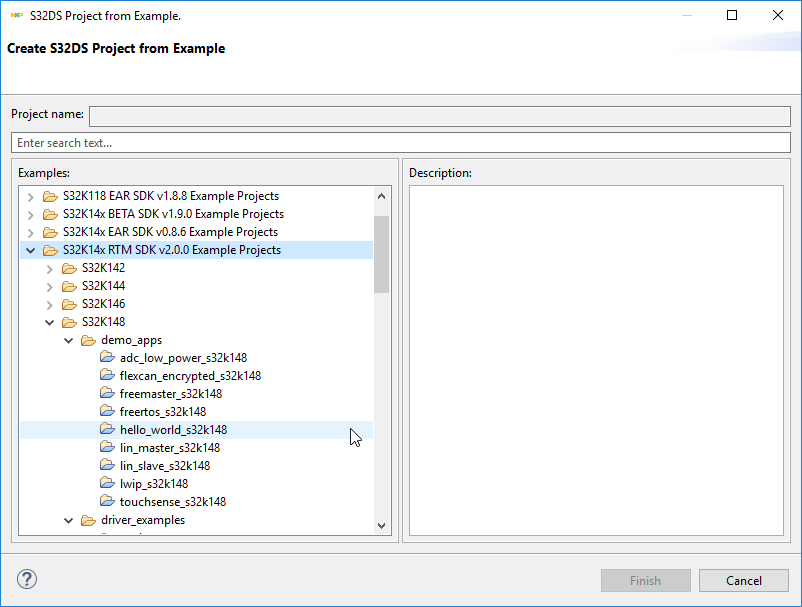The height and width of the screenshot is (607, 802).
Task: Select lwip_s32k148 example text
Action: (x=154, y=484)
